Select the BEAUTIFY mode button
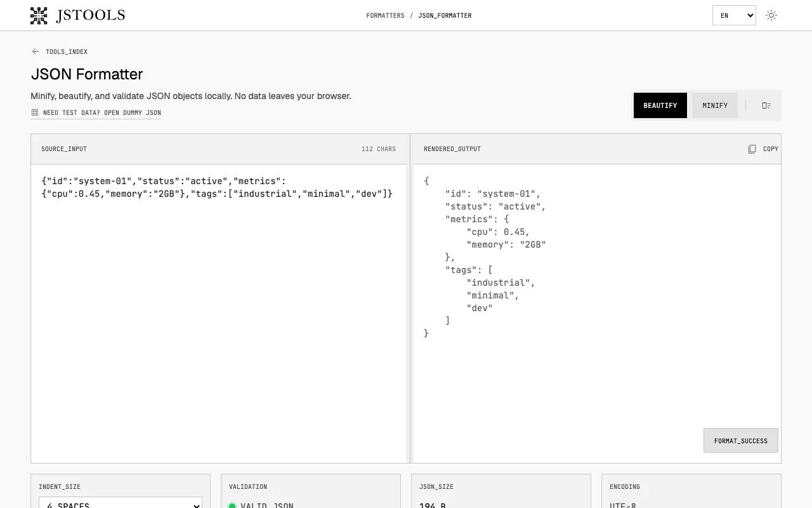 click(x=660, y=105)
